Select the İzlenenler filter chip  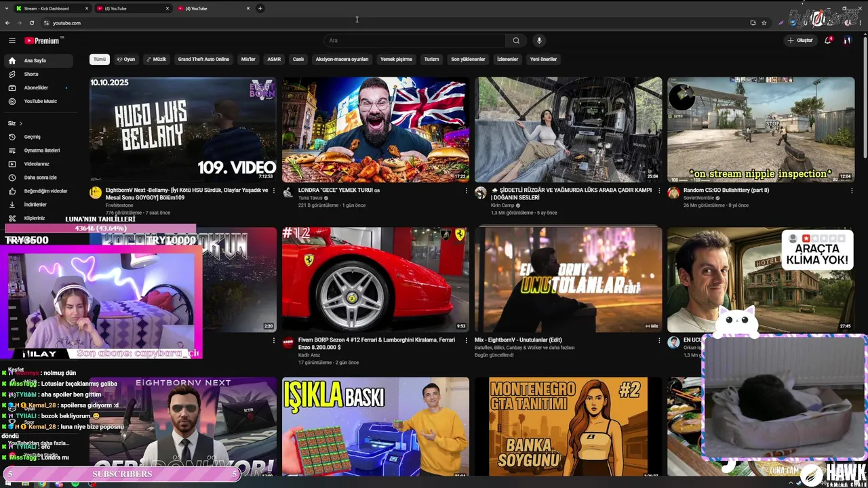[x=508, y=59]
